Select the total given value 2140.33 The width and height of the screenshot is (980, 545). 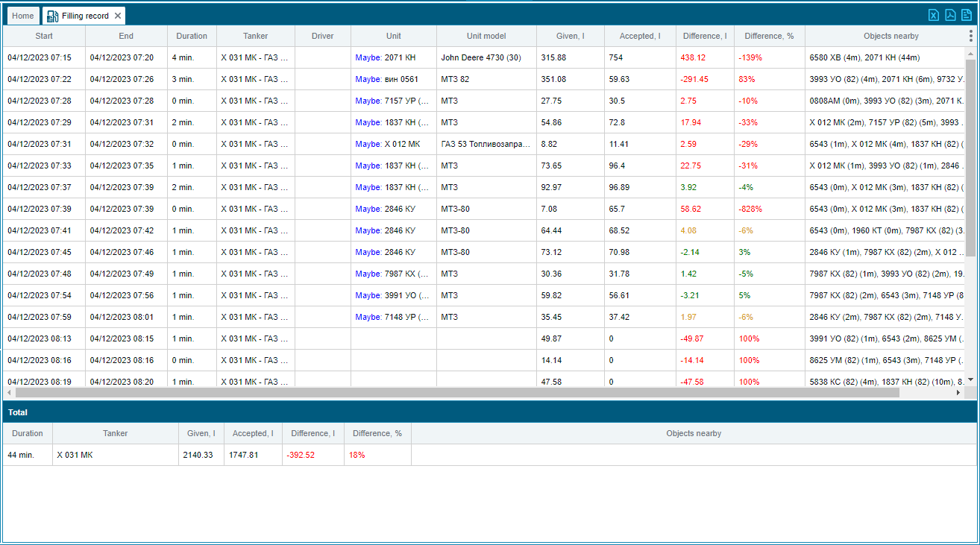[198, 455]
